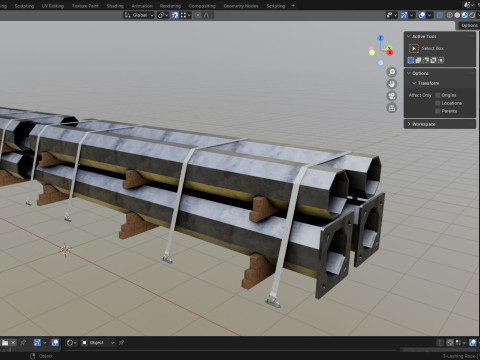
Task: Toggle X-ray mode in viewport header
Action: point(440,15)
